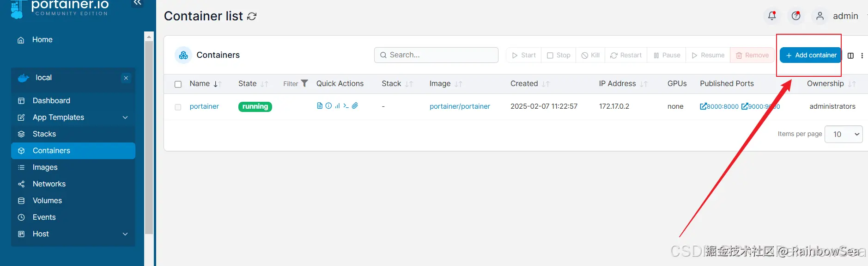Sort containers by Name
The image size is (868, 266).
click(206, 84)
